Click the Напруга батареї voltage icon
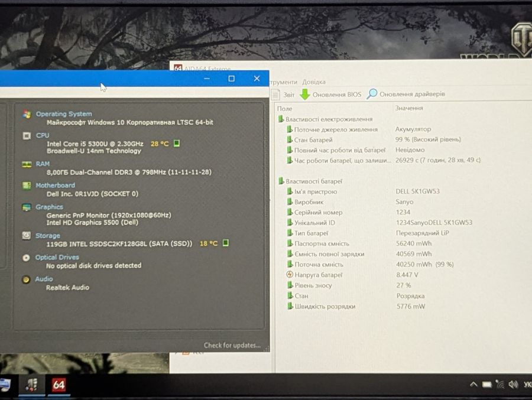This screenshot has height=400, width=532. tap(290, 275)
